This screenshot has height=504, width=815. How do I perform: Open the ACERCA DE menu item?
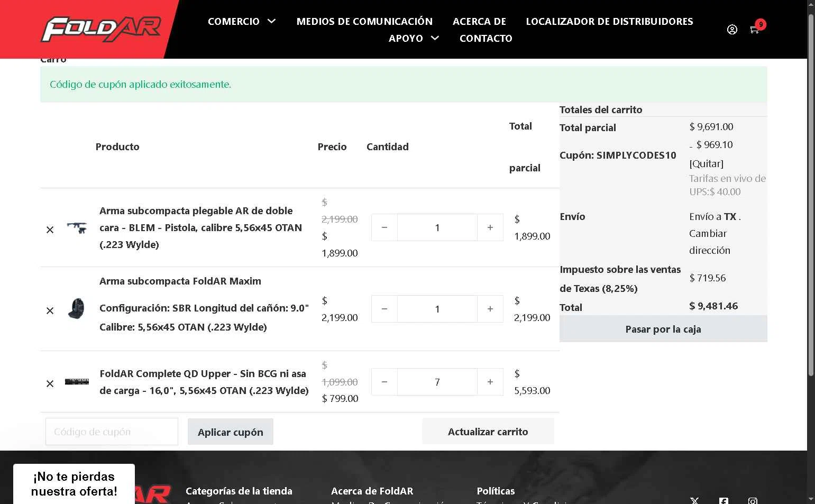tap(479, 21)
